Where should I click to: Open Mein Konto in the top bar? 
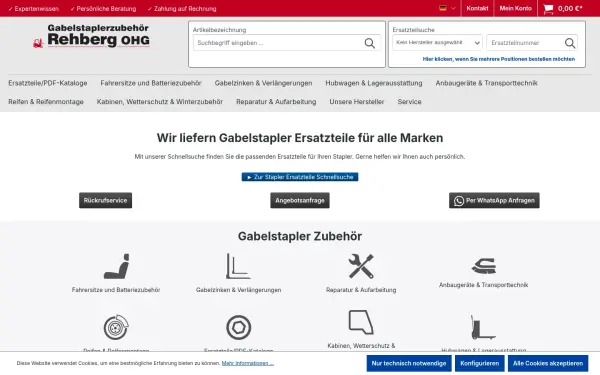(515, 8)
